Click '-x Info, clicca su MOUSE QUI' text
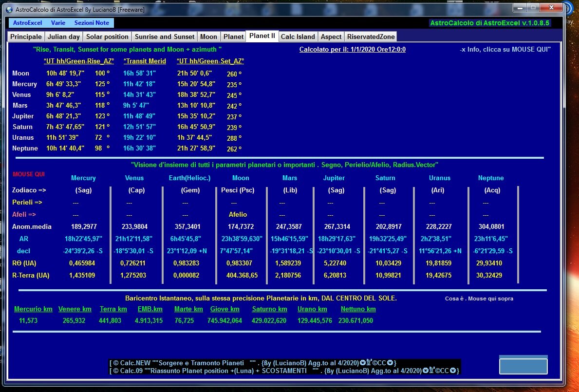The width and height of the screenshot is (579, 392). click(505, 49)
